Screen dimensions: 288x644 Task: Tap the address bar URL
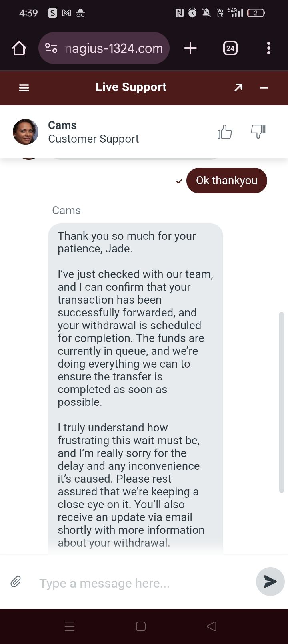(x=114, y=48)
